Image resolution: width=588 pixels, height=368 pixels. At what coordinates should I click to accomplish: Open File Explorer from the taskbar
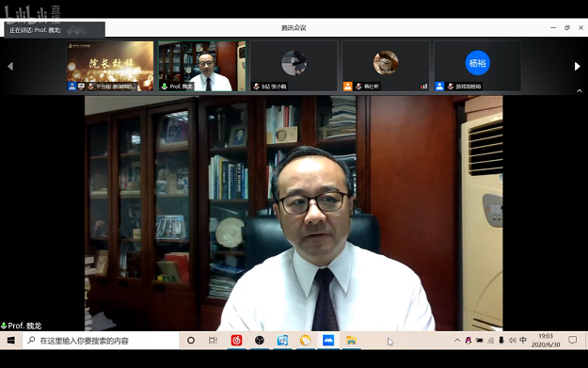(x=351, y=341)
